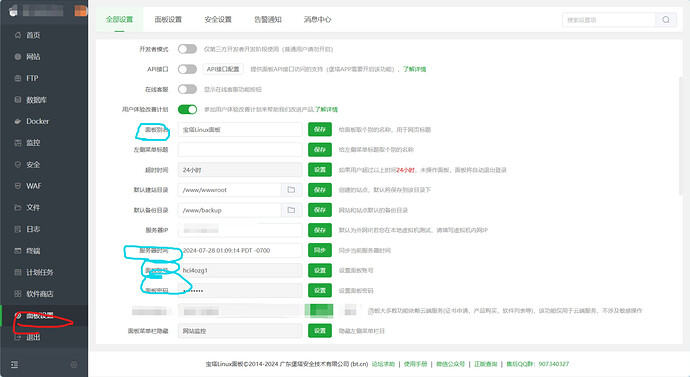Click the gear icon at the sidebar bottom
This screenshot has width=690, height=377.
(74, 365)
